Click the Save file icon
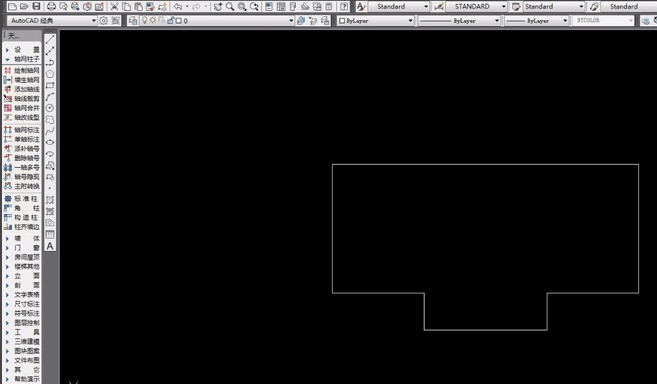 [36, 6]
